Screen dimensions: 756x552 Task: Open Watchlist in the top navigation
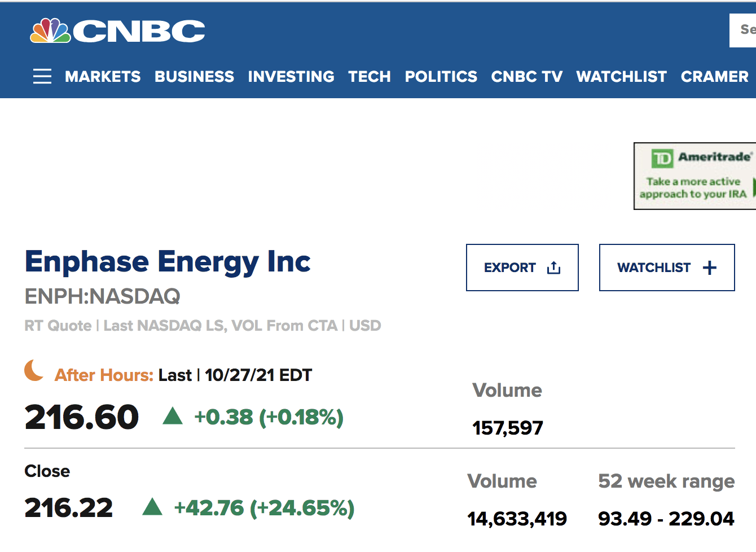pos(622,76)
